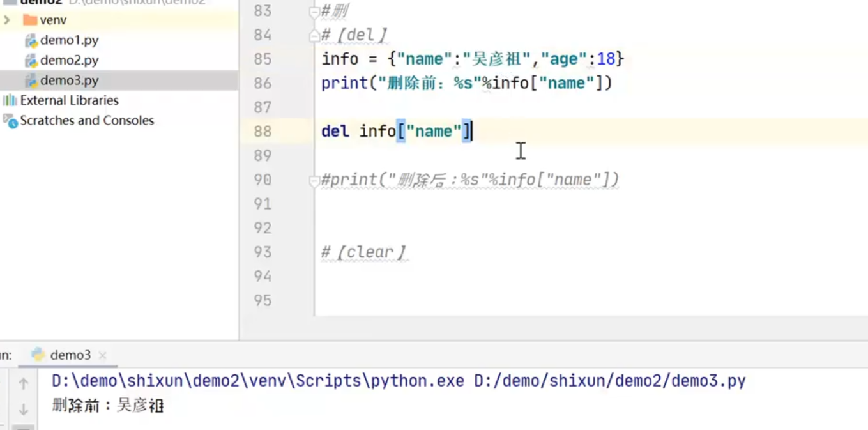
Task: Click the Python icon on demo3 run tab
Action: pos(38,355)
